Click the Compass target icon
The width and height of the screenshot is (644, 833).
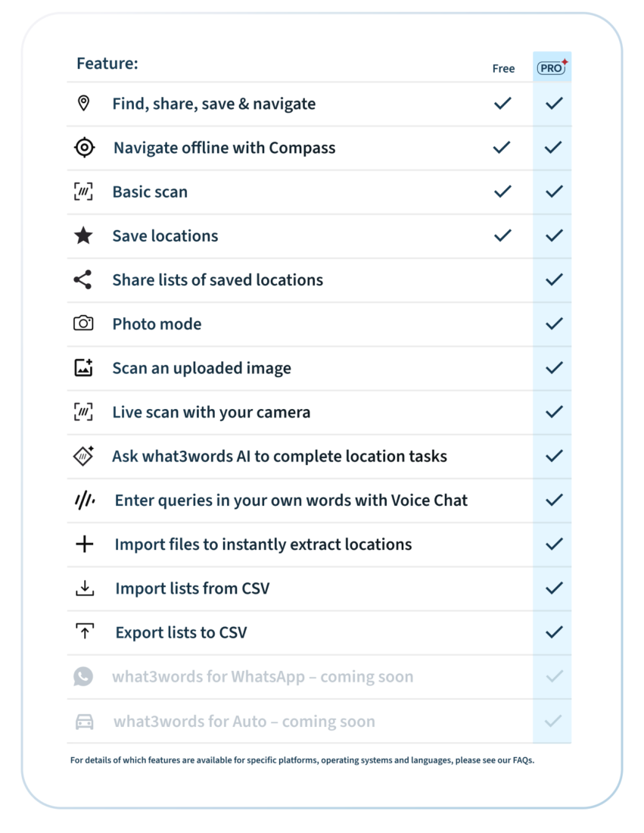click(x=84, y=148)
